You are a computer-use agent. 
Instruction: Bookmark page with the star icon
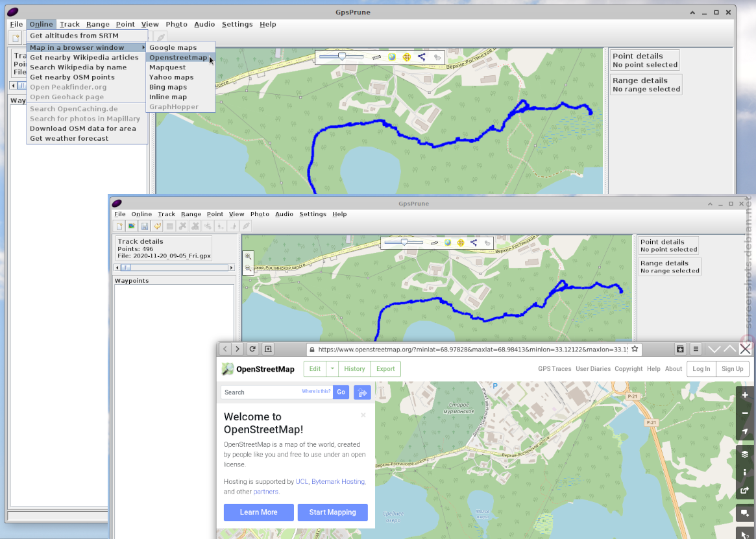(635, 349)
